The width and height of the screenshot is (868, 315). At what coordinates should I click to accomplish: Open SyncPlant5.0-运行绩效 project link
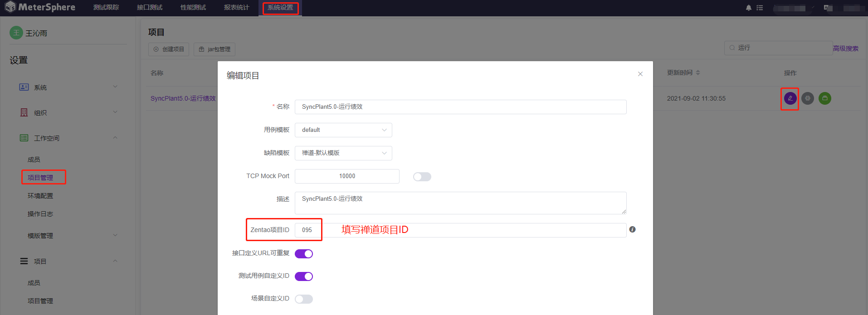tap(183, 98)
